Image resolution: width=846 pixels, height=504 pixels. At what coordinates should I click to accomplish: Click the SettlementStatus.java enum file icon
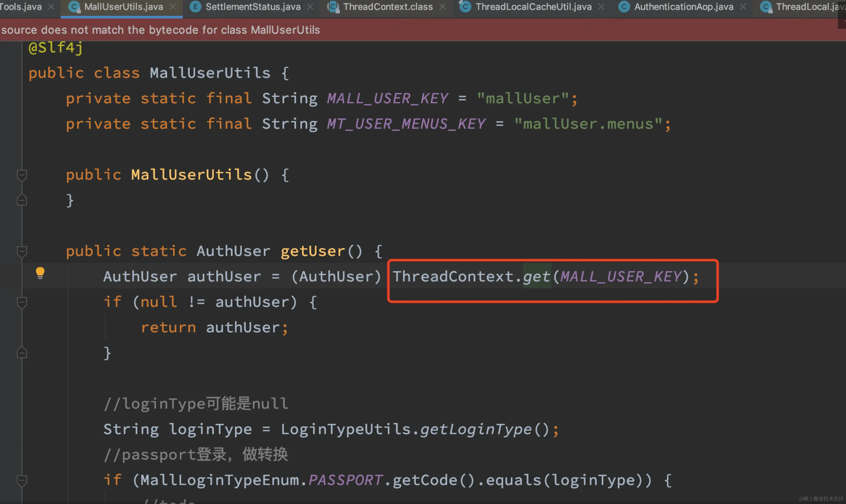195,7
